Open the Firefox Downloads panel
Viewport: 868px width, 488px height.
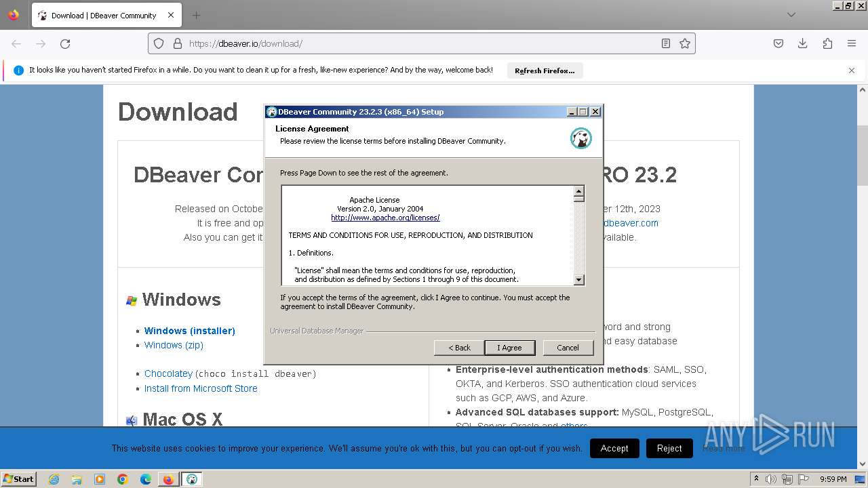click(803, 43)
